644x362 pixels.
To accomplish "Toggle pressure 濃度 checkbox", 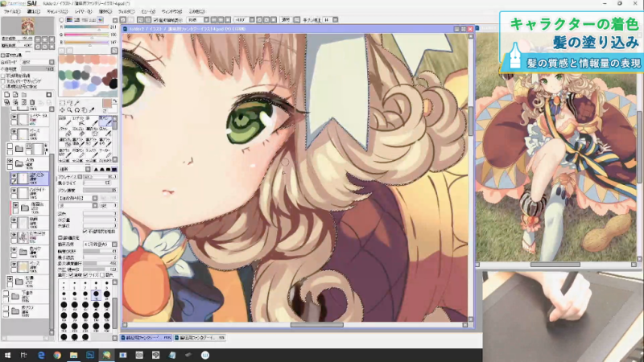I will pyautogui.click(x=71, y=275).
